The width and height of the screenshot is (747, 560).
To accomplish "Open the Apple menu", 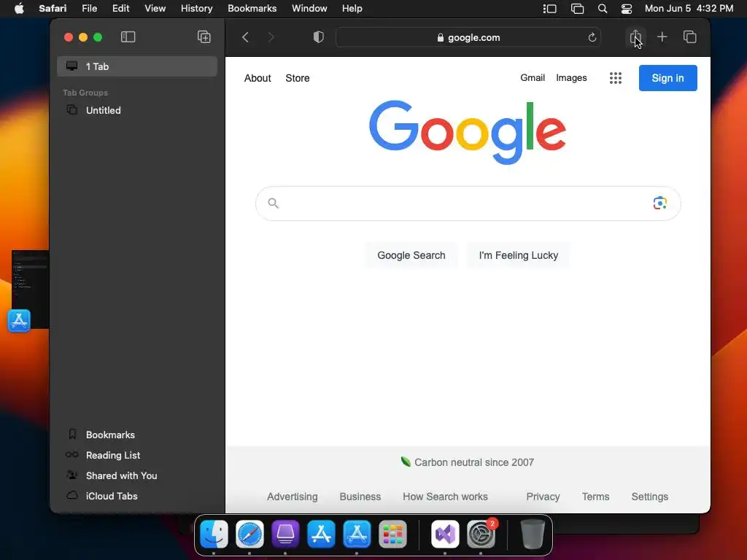I will (19, 9).
